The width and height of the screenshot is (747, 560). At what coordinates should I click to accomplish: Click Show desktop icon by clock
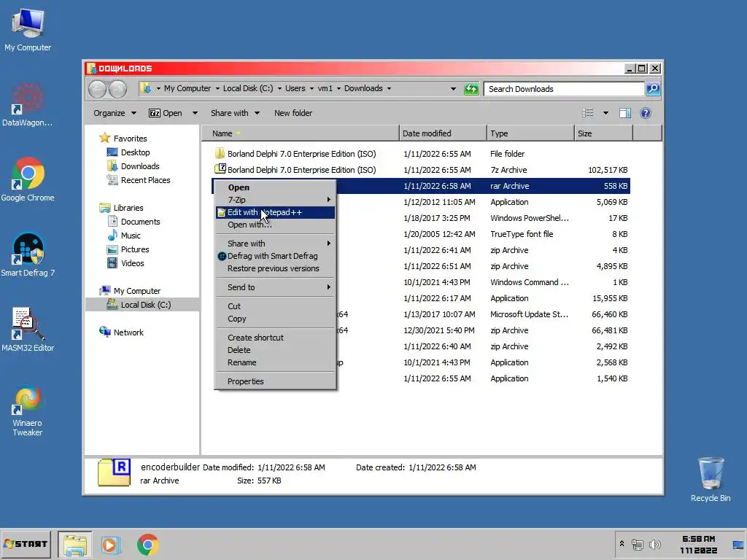point(738,545)
